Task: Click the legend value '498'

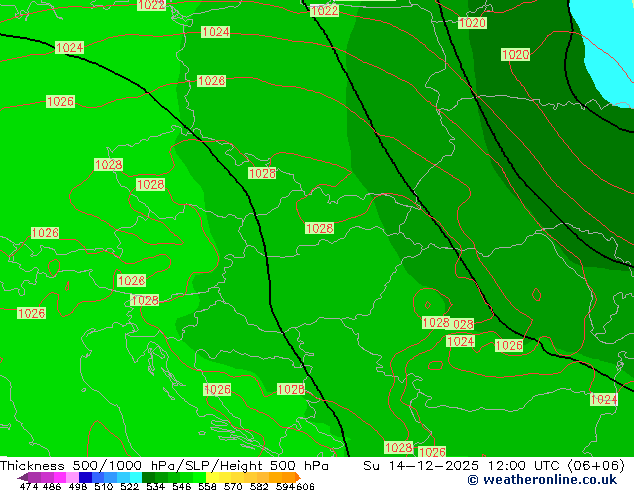Action: (78, 486)
